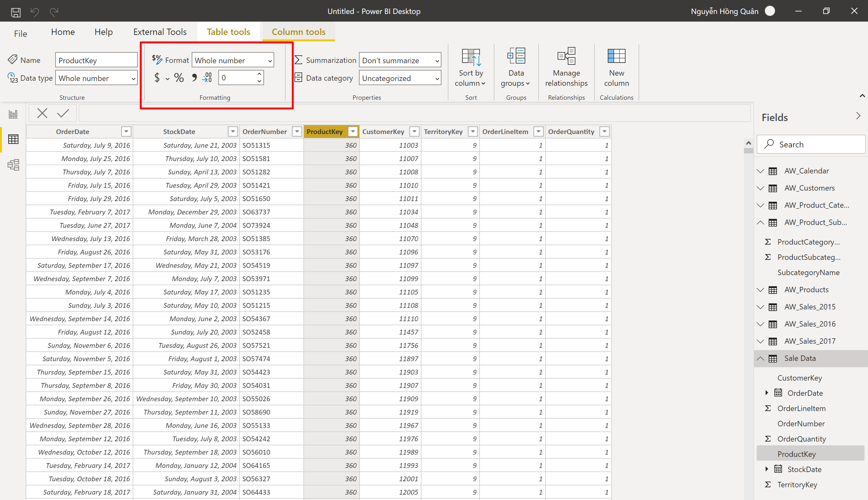The image size is (868, 500).
Task: Click the Sale Data table icon
Action: point(772,359)
